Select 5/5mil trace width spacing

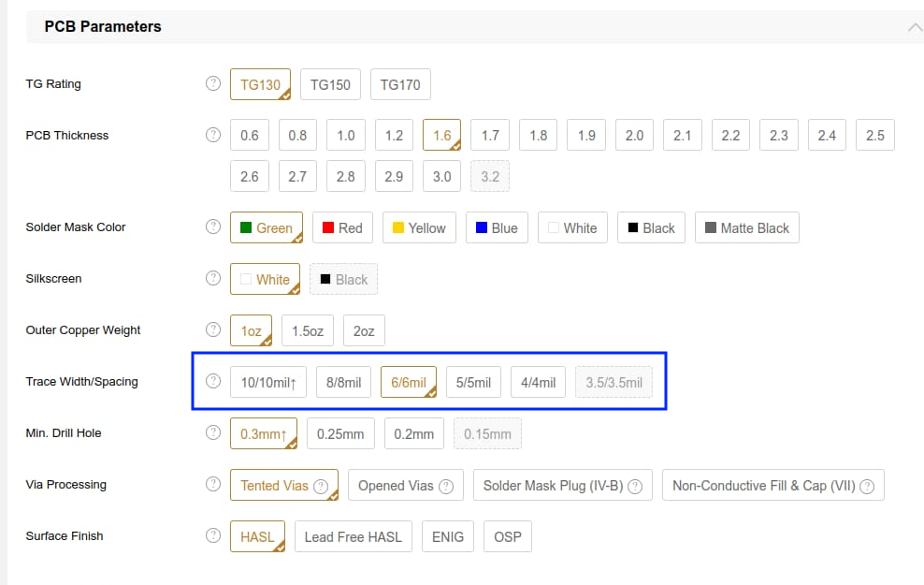pos(473,382)
